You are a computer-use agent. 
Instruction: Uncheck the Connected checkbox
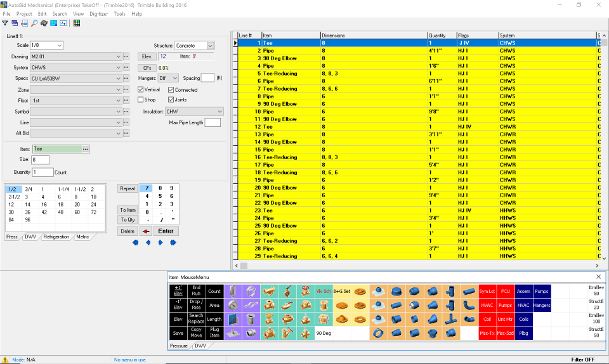tap(171, 90)
